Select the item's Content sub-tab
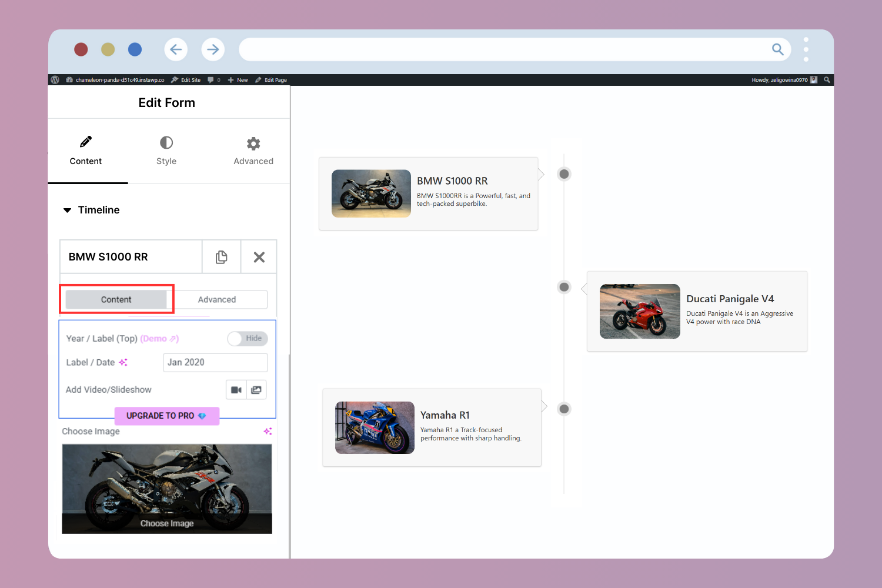The height and width of the screenshot is (588, 882). pos(116,299)
